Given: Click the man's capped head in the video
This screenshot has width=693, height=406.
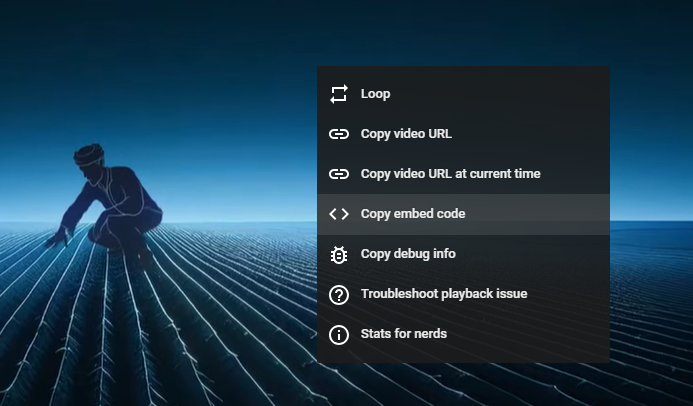Looking at the screenshot, I should coord(91,160).
